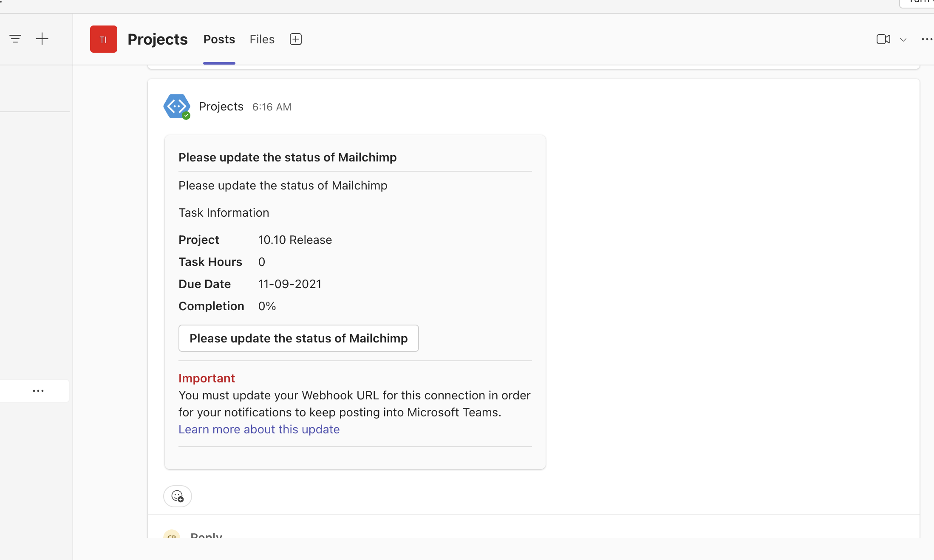The width and height of the screenshot is (934, 560).
Task: Open more channel options via ellipsis menu
Action: pyautogui.click(x=927, y=39)
